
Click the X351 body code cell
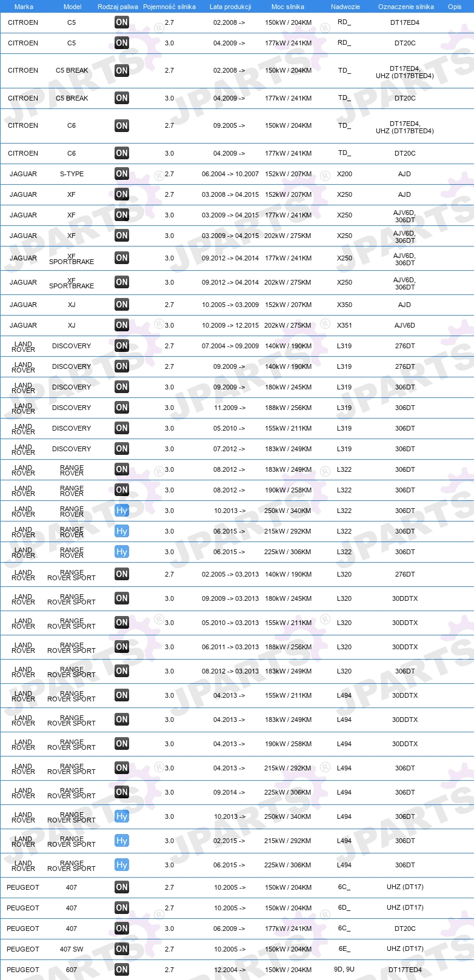[x=344, y=325]
